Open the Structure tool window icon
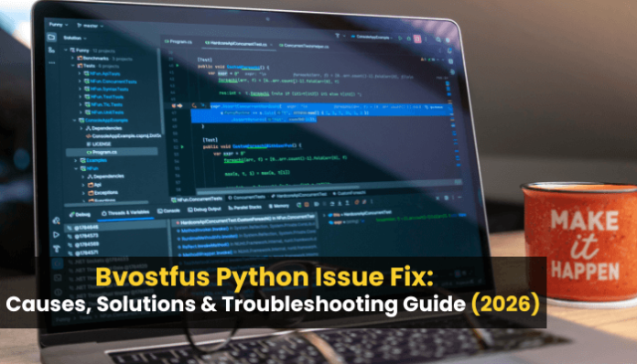Viewport: 637px width, 364px height. click(51, 50)
